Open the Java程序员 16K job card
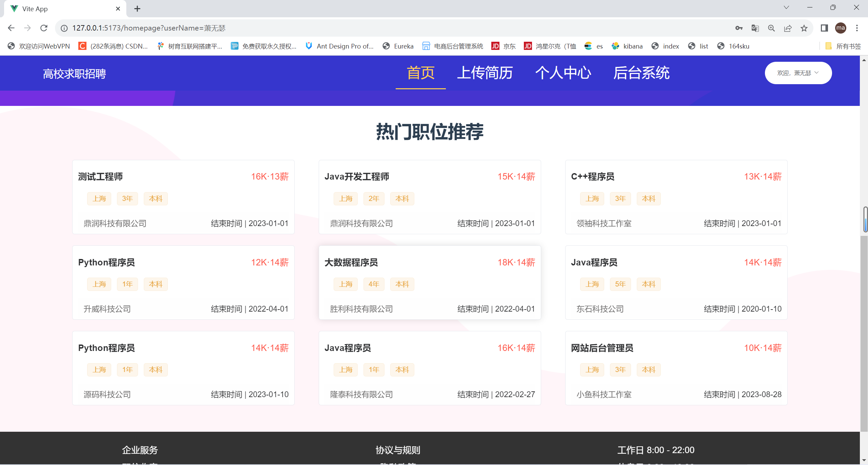 pyautogui.click(x=430, y=368)
